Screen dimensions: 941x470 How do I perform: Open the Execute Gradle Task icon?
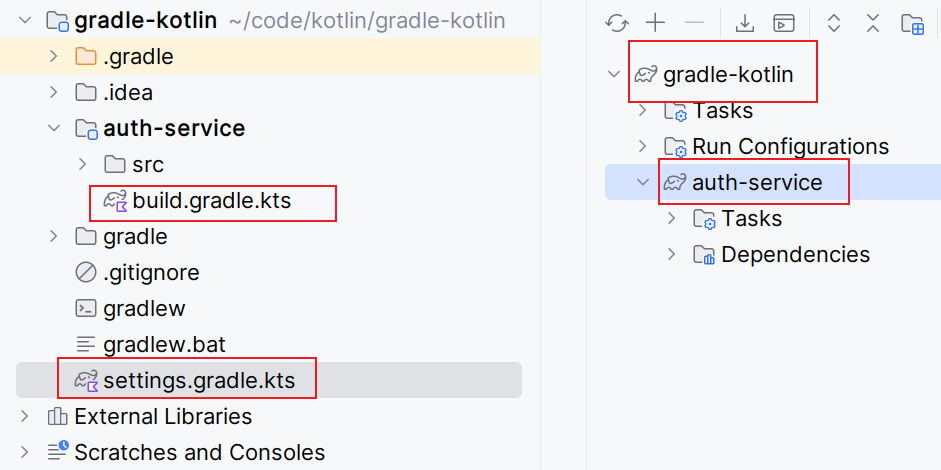coord(785,23)
